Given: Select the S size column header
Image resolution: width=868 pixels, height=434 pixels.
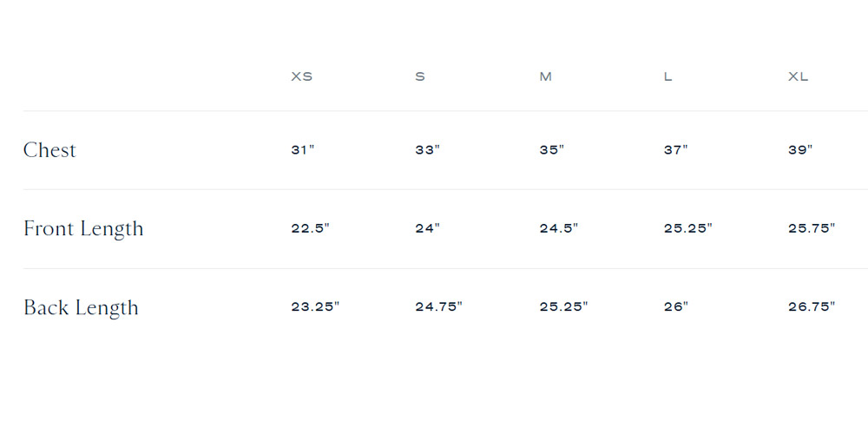Looking at the screenshot, I should click(x=420, y=76).
